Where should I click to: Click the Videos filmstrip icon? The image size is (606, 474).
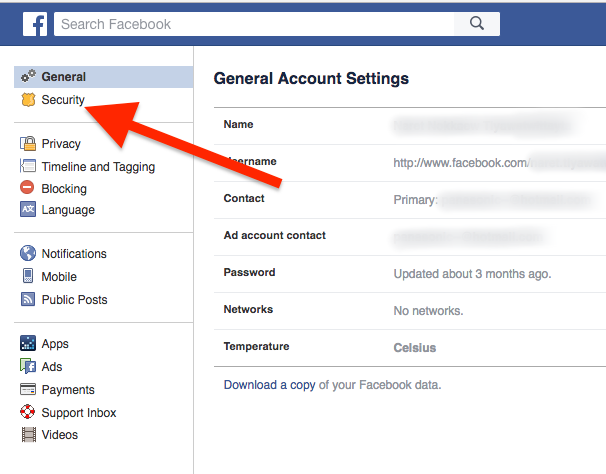tap(29, 435)
